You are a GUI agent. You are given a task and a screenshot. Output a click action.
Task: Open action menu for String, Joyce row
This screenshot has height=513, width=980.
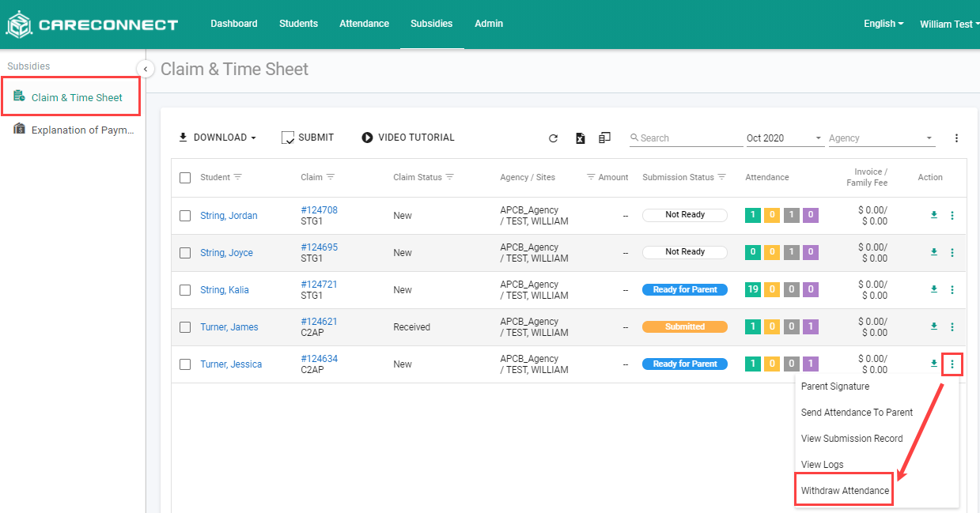[x=952, y=253]
